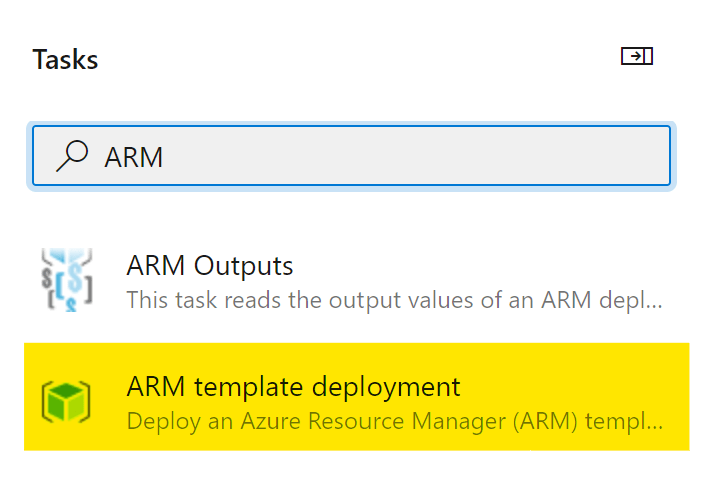Click the ARM Outputs description text
The height and width of the screenshot is (480, 728).
click(394, 299)
